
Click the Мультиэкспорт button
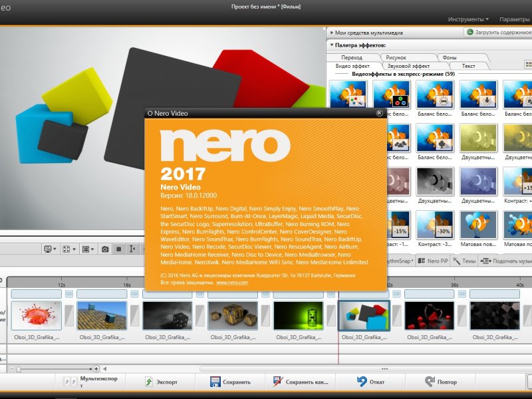[x=90, y=382]
